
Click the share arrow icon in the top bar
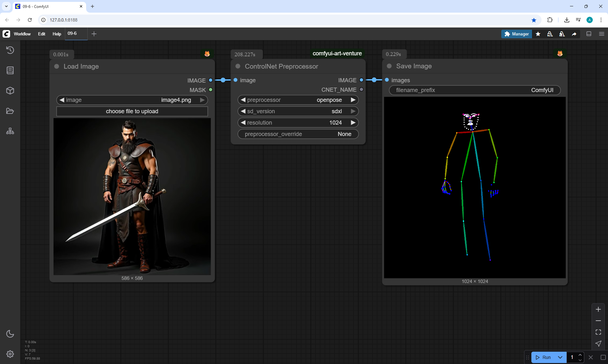[x=574, y=34]
